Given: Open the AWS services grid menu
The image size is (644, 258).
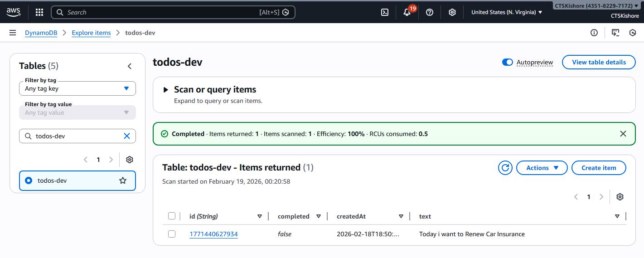Looking at the screenshot, I should tap(39, 12).
